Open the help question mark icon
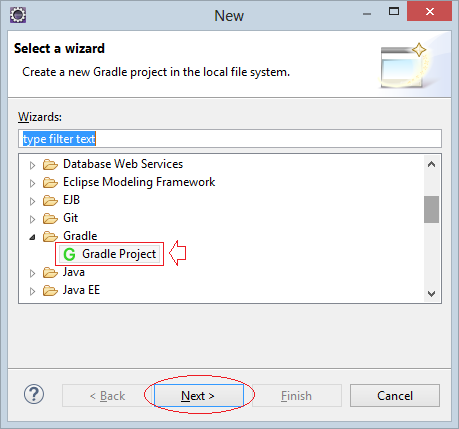 tap(34, 394)
